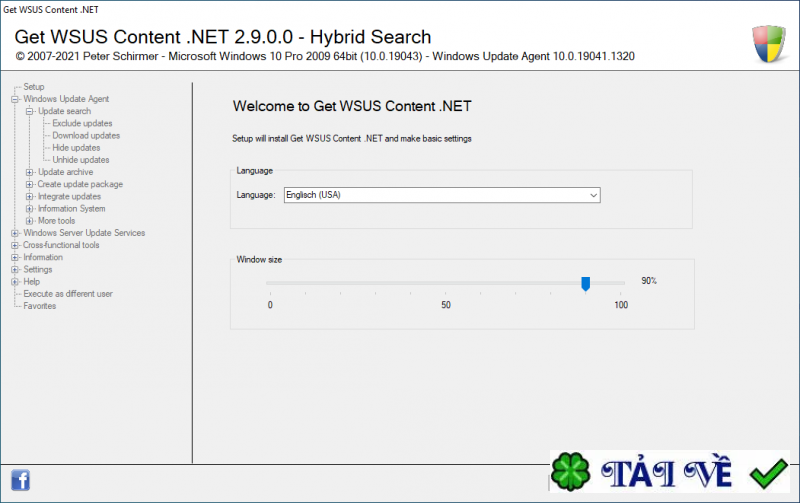This screenshot has height=503, width=800.
Task: Select Execute as different user item
Action: click(68, 294)
